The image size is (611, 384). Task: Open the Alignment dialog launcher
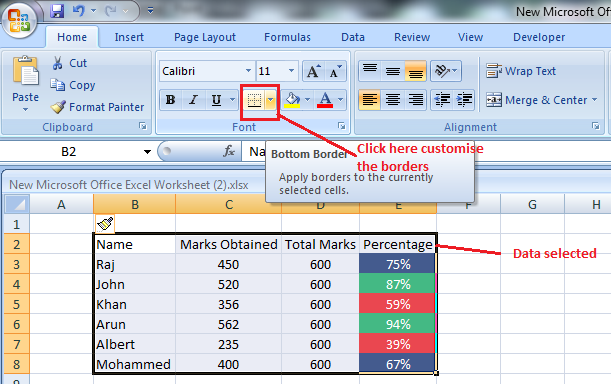(x=595, y=126)
